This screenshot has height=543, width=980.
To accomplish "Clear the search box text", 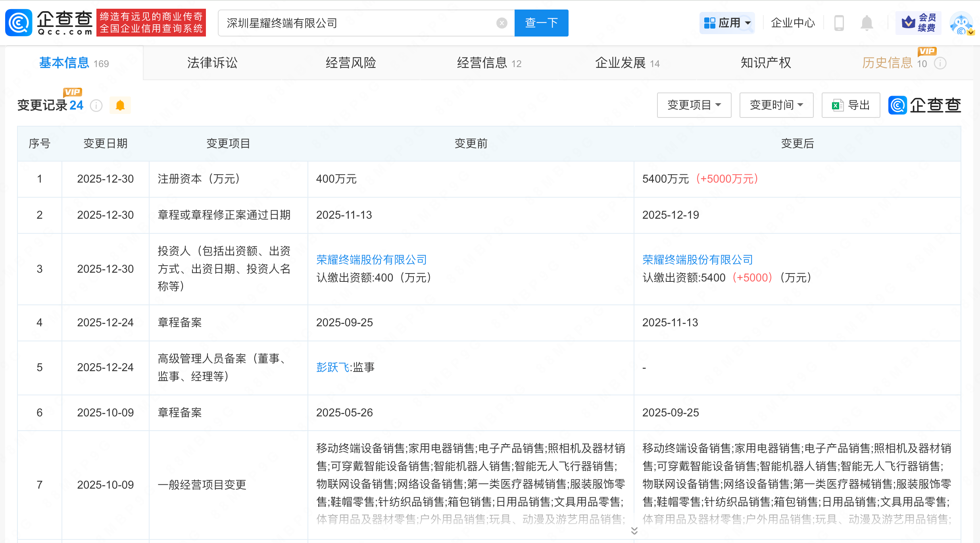I will [x=502, y=23].
